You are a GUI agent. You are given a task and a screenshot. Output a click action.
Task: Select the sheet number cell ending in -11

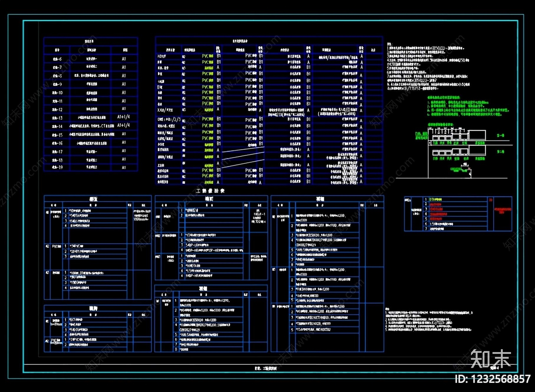57,101
